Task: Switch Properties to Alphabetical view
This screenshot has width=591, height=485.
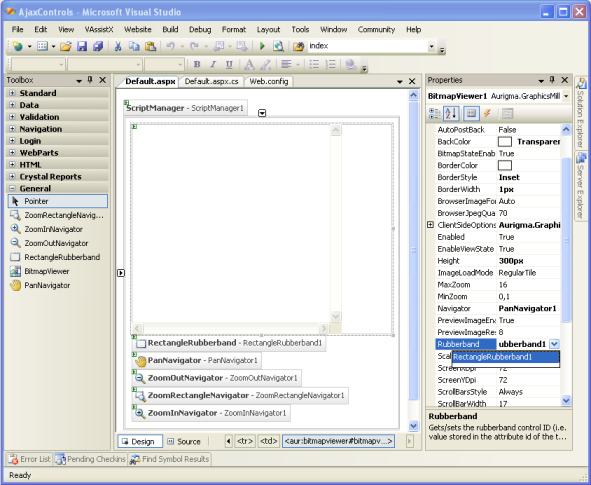Action: pyautogui.click(x=451, y=113)
